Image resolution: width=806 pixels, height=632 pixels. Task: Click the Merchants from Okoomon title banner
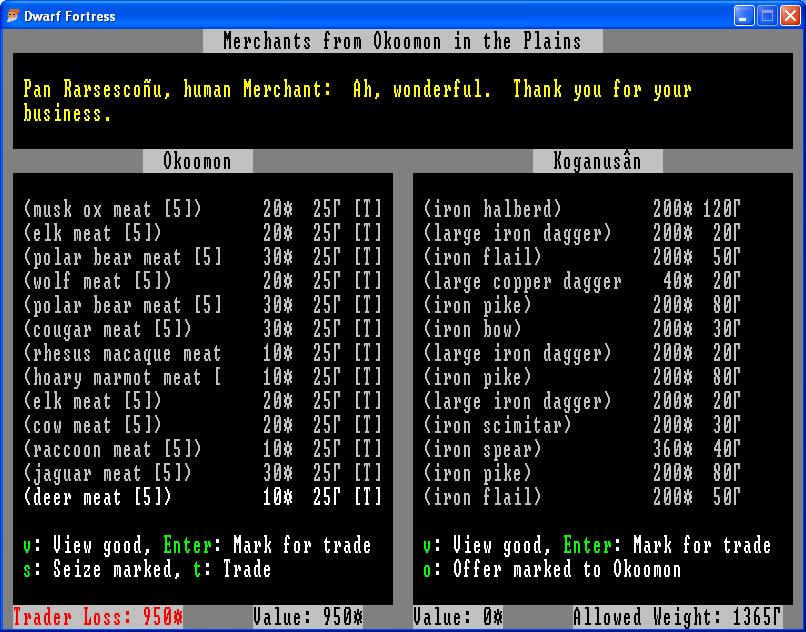[402, 41]
